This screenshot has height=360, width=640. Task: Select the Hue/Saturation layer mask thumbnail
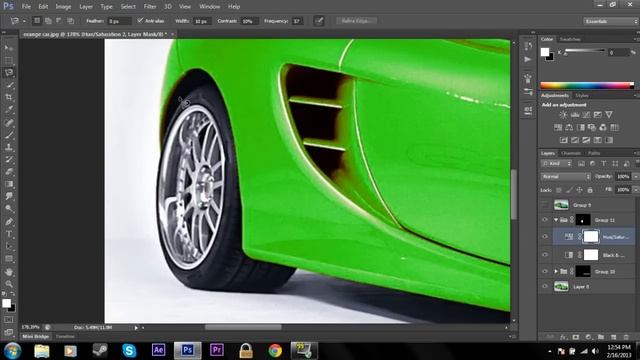591,237
